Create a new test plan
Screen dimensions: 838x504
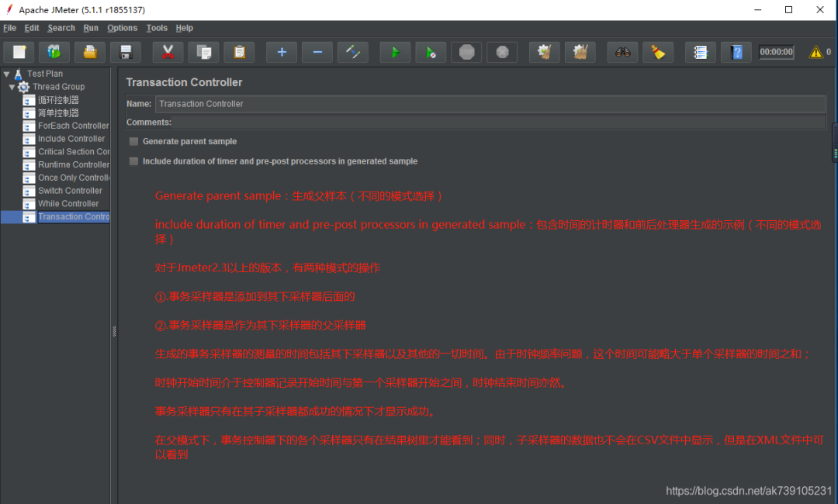19,52
